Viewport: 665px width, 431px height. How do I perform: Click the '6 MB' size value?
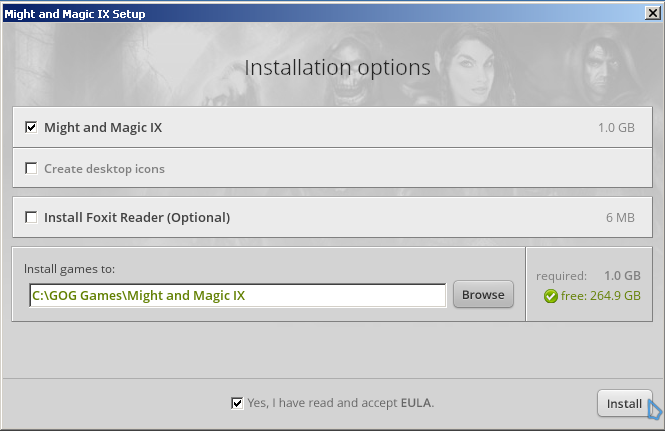pyautogui.click(x=620, y=218)
